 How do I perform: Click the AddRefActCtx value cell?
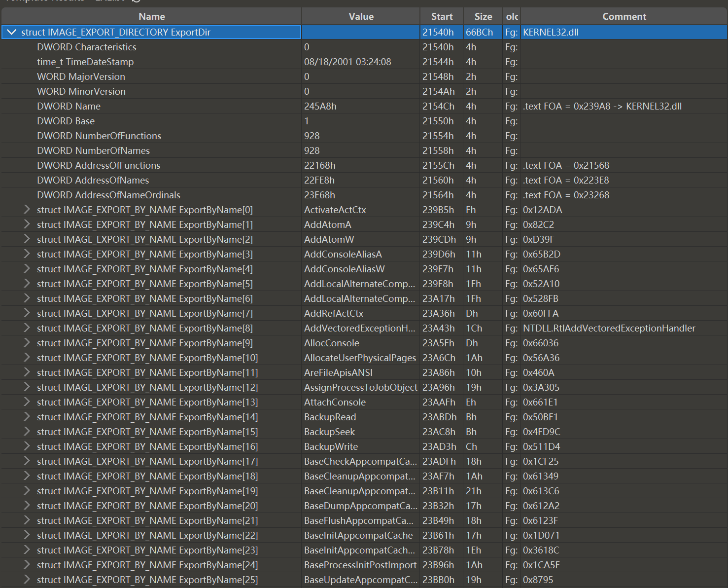click(361, 313)
